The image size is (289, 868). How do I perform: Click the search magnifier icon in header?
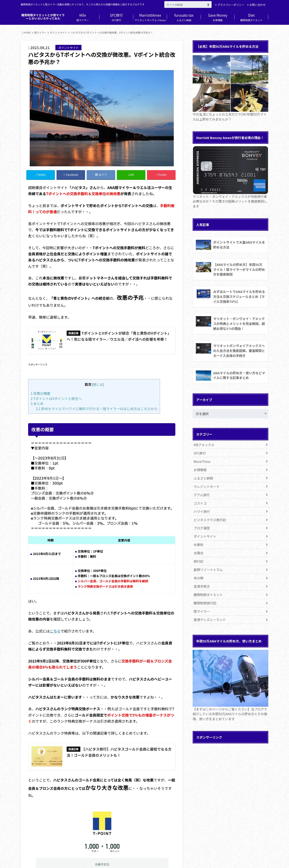point(208,5)
